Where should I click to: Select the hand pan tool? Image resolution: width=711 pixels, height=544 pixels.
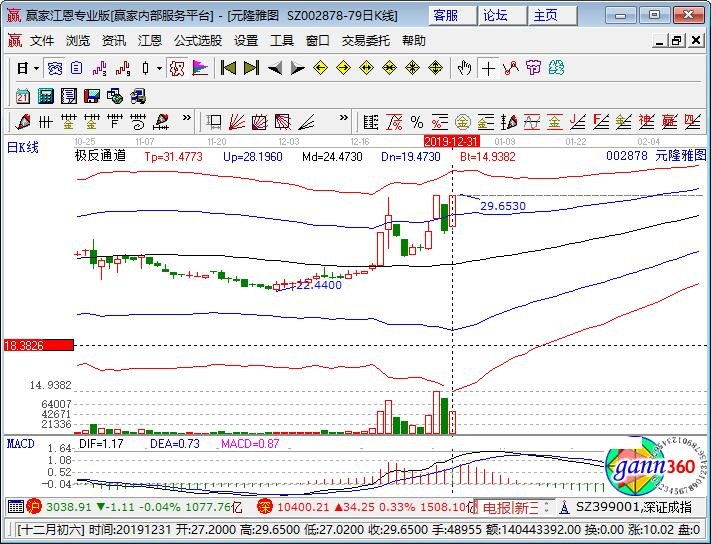464,68
